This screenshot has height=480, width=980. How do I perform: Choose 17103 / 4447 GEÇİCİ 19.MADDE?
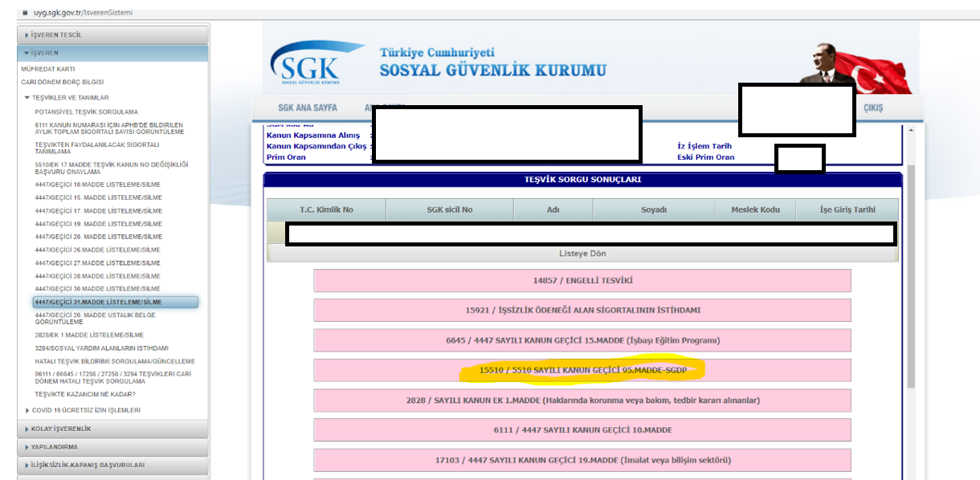tap(582, 460)
